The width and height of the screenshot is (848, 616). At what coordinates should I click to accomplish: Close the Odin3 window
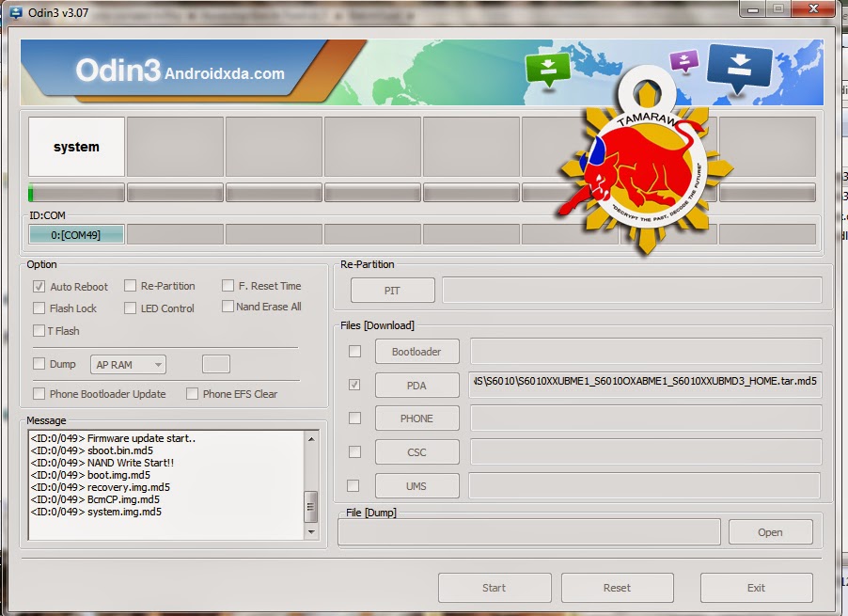(813, 8)
